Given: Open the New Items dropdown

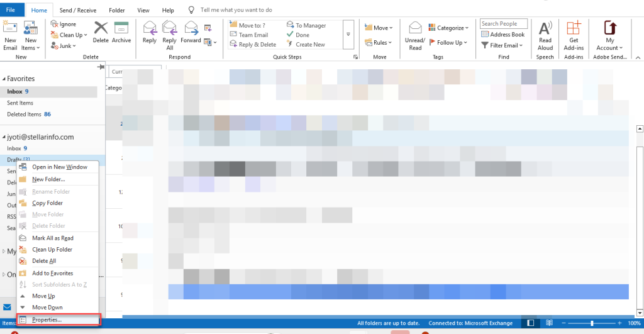Looking at the screenshot, I should pos(30,44).
